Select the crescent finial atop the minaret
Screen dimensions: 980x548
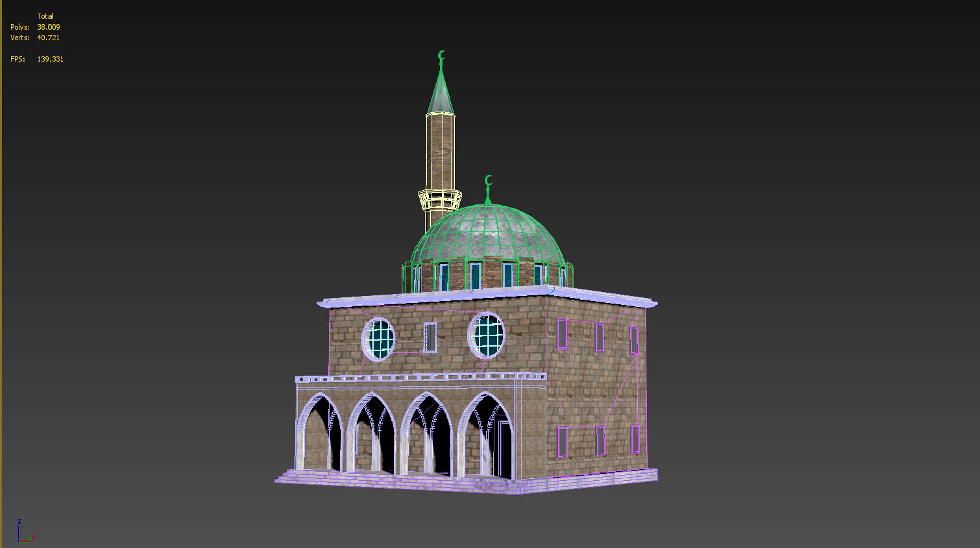(x=442, y=56)
